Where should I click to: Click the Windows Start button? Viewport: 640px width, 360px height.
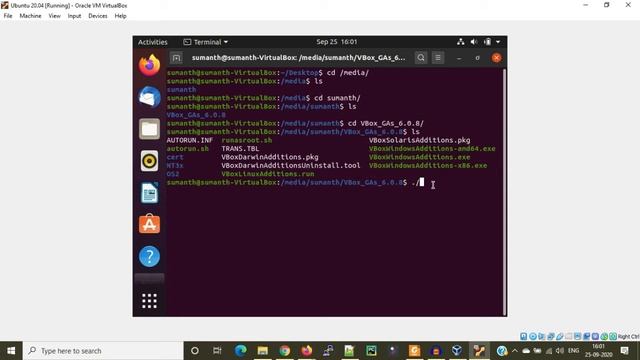pos(11,351)
